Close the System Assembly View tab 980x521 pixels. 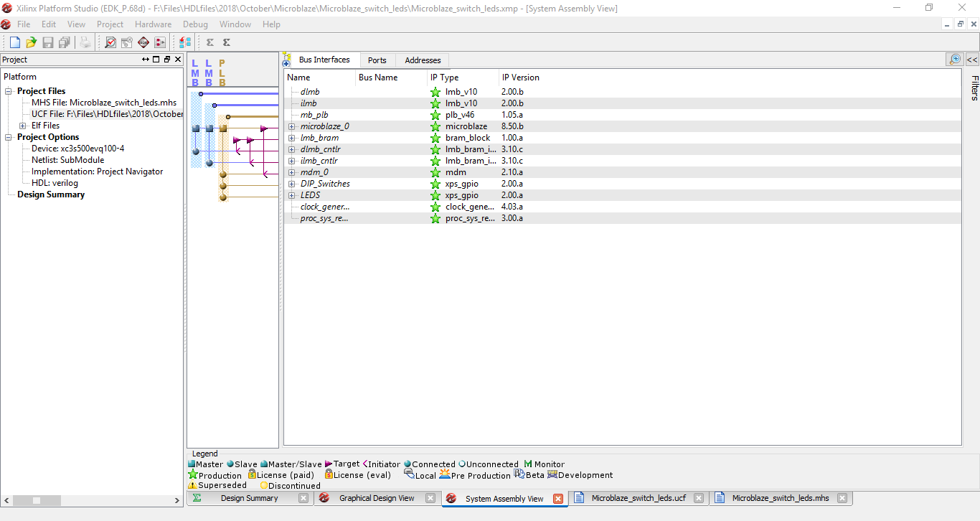point(558,499)
